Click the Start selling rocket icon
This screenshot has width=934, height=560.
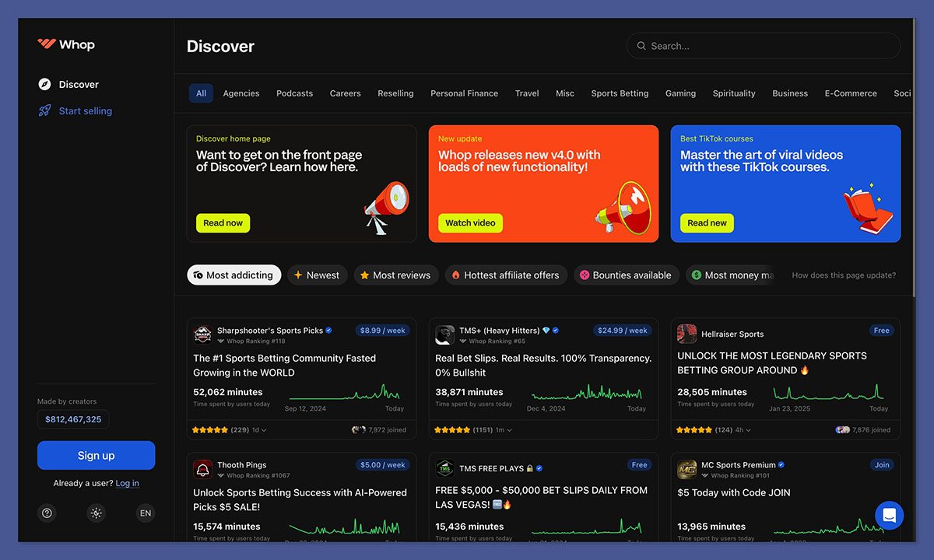click(x=47, y=110)
